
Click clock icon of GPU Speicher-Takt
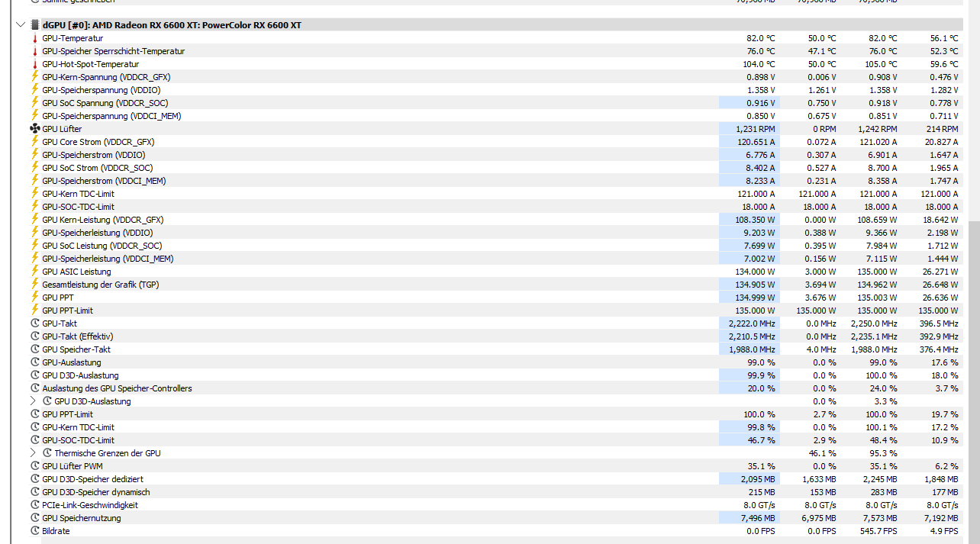point(34,349)
